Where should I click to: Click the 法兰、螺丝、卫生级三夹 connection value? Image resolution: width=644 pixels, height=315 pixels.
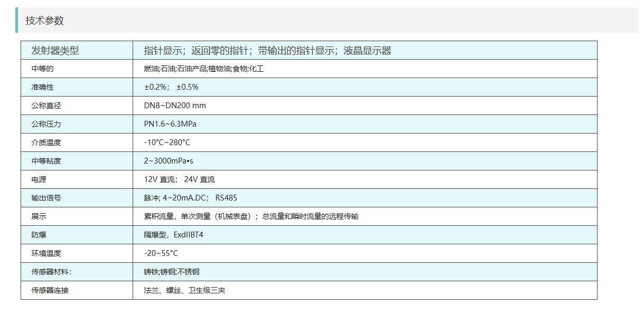click(184, 290)
